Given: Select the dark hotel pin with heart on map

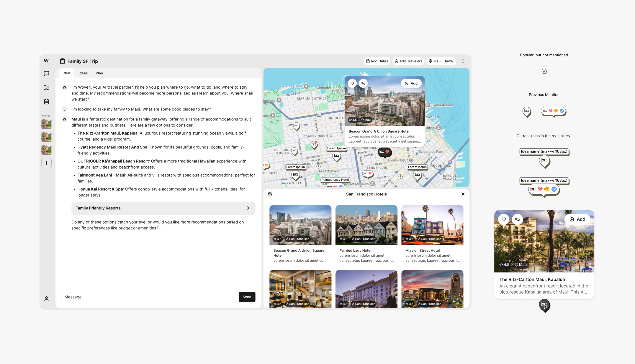Looking at the screenshot, I should [385, 152].
